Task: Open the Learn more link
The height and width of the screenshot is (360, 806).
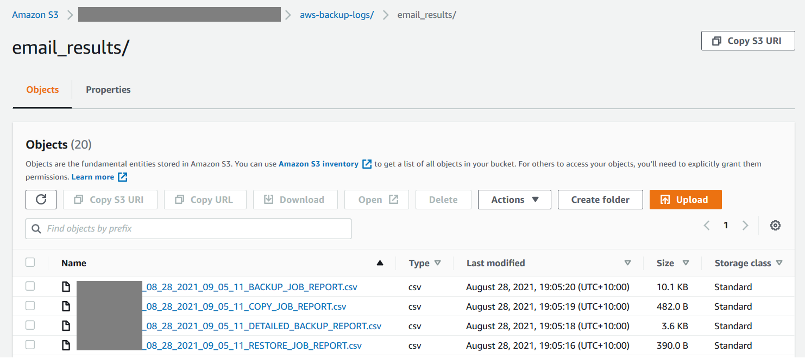Action: pos(93,177)
